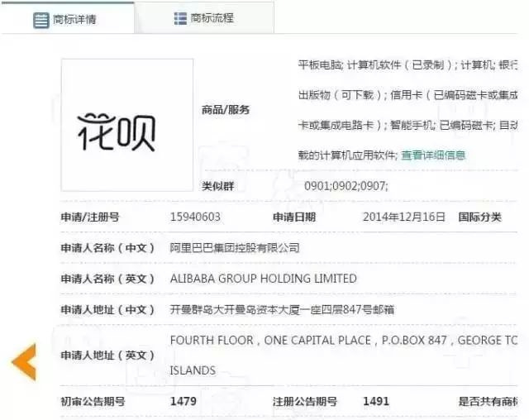Click the 是否共有商标 label

point(488,402)
